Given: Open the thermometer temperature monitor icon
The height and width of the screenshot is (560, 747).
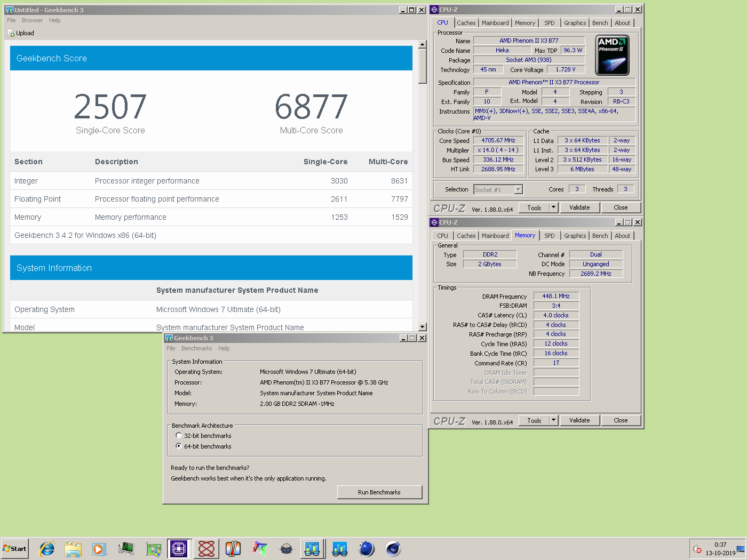Looking at the screenshot, I should pyautogui.click(x=233, y=549).
